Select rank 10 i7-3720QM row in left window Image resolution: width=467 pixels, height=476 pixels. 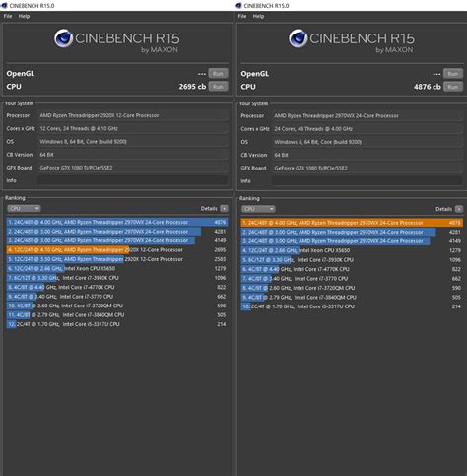(117, 306)
